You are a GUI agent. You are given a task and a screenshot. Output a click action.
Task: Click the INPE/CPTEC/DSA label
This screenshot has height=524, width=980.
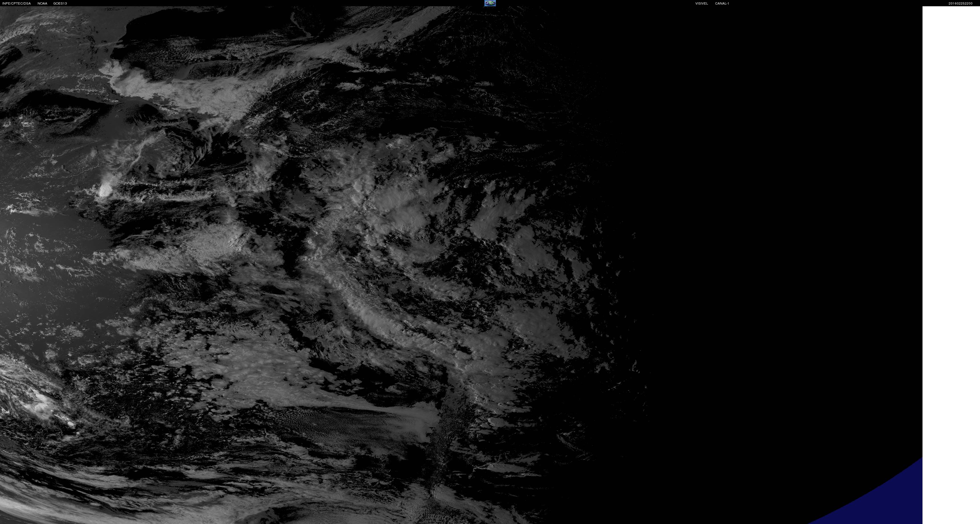coord(16,3)
